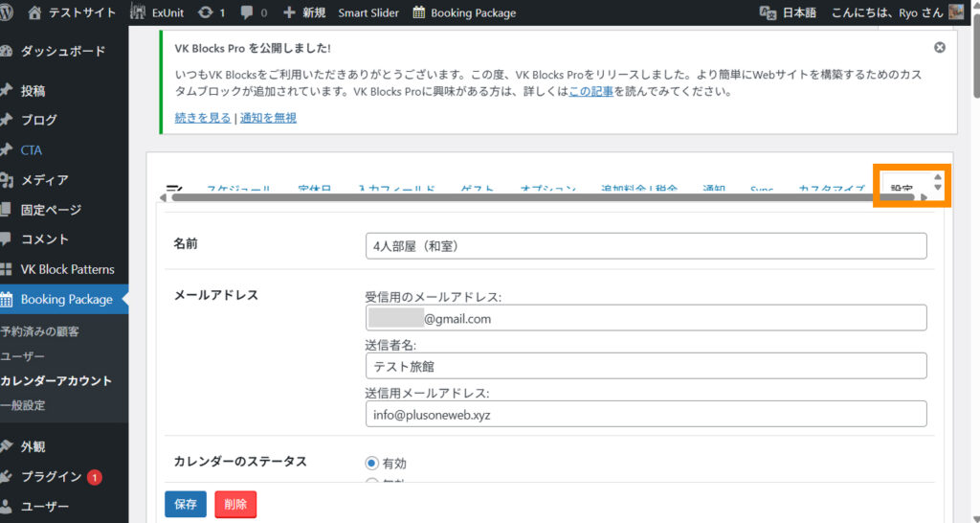Dismiss the VK Blocks Pro notice

tap(939, 47)
